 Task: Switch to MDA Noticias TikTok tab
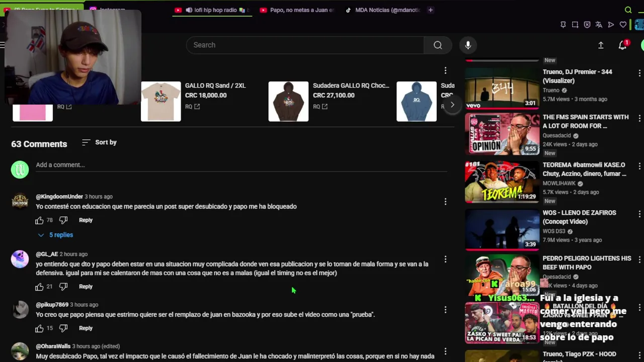[x=382, y=10]
